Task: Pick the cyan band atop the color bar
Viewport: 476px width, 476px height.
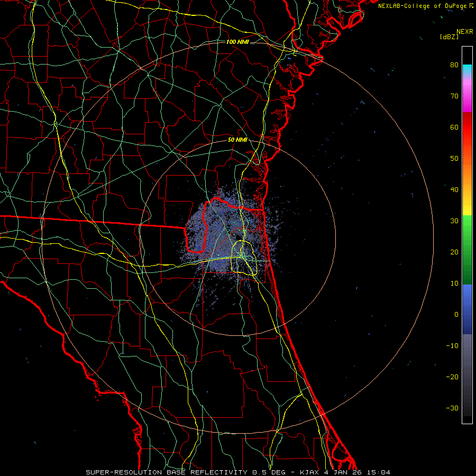Action: coord(467,69)
